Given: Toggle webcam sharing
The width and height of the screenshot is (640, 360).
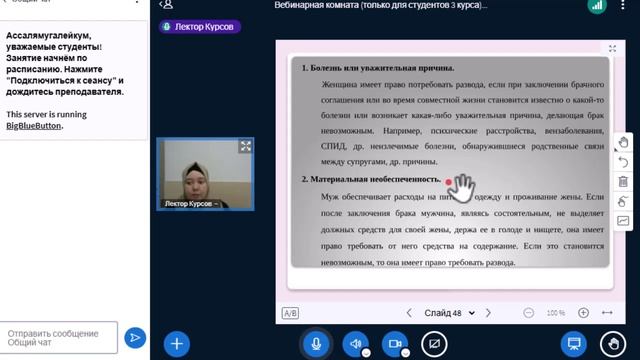Looking at the screenshot, I should pyautogui.click(x=394, y=344).
